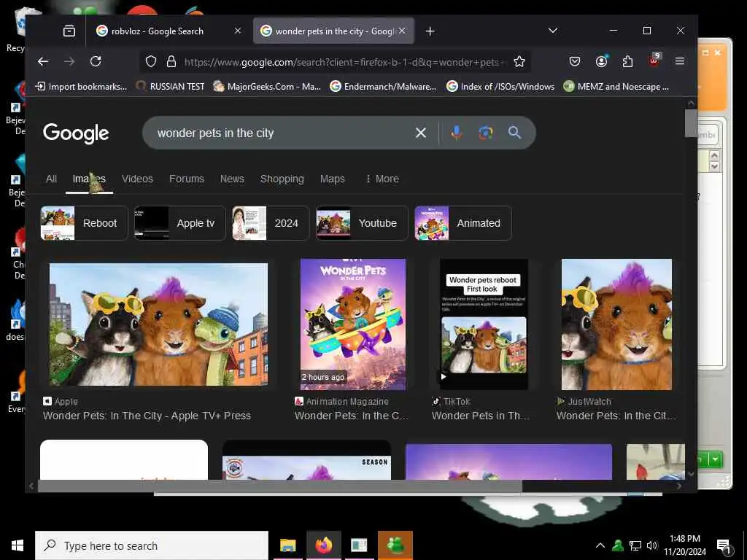Go to the Google logo homepage
The width and height of the screenshot is (747, 560).
(76, 134)
